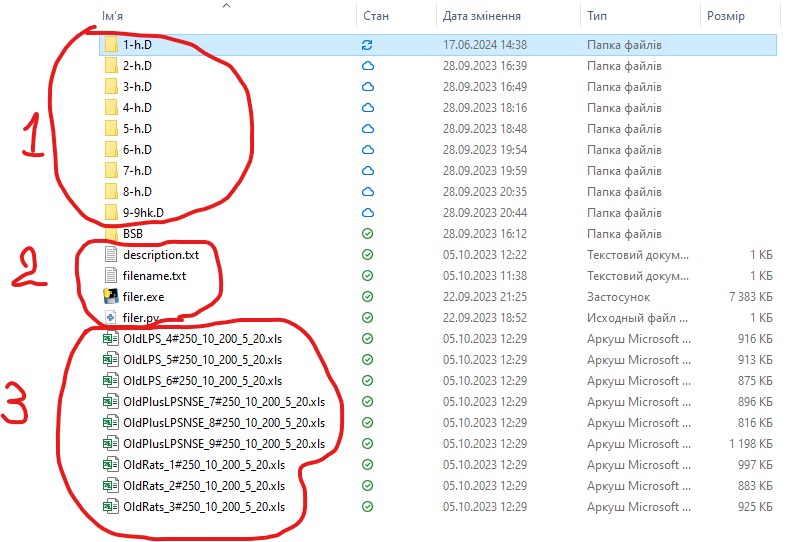The image size is (809, 542).
Task: Click the Excel icon of OldRats_3 file
Action: (x=111, y=506)
